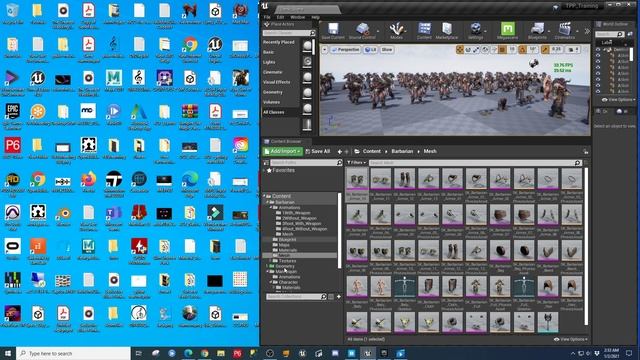
Task: Click the camera speed icon in viewport
Action: tap(572, 49)
